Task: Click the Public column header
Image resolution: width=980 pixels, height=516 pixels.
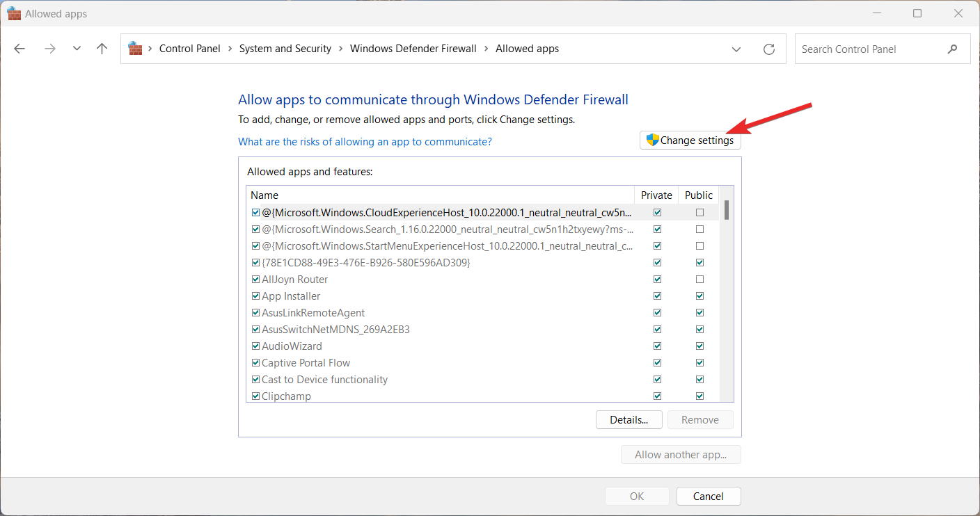Action: pyautogui.click(x=699, y=195)
